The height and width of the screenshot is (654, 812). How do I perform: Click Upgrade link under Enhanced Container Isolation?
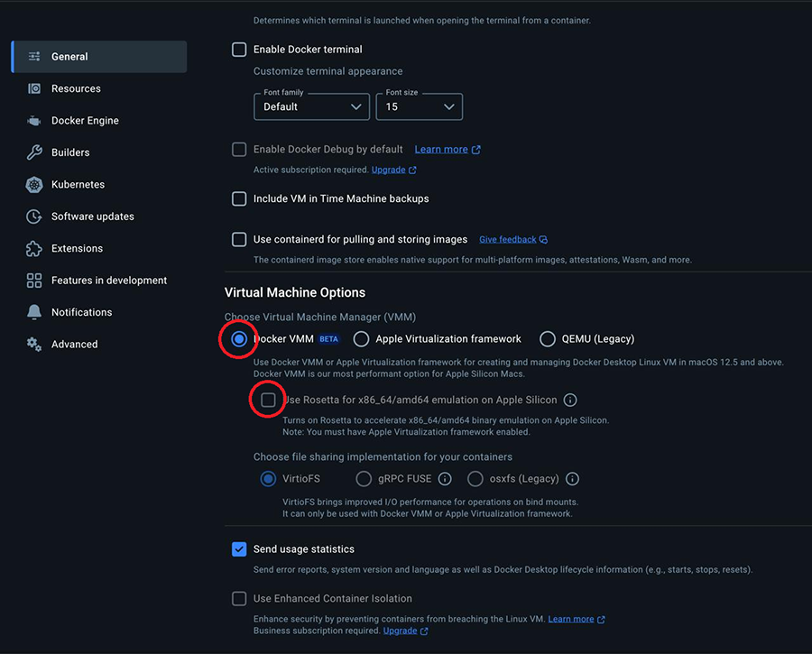point(400,631)
